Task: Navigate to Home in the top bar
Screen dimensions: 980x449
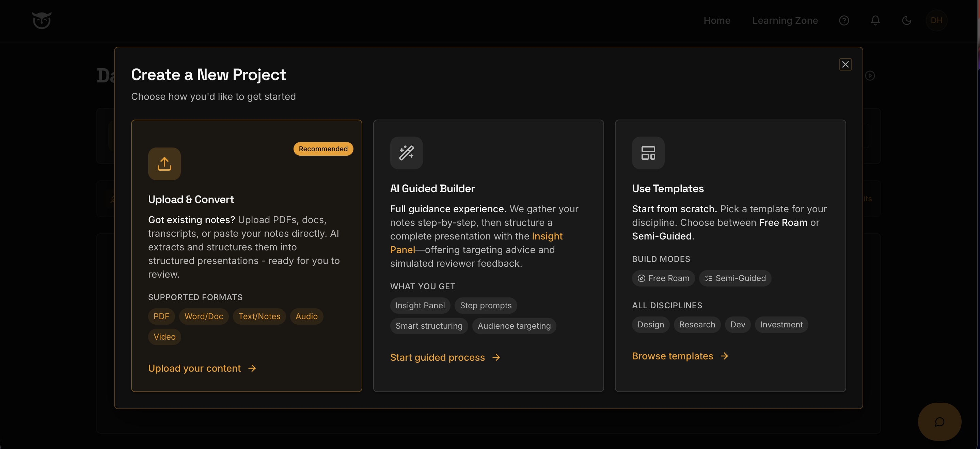Action: (x=717, y=20)
